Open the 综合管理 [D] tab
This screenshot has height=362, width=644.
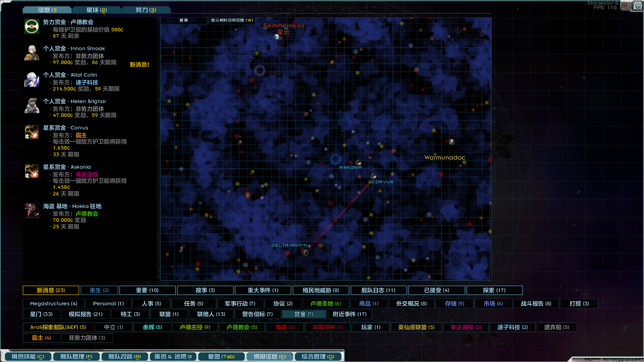pos(318,356)
